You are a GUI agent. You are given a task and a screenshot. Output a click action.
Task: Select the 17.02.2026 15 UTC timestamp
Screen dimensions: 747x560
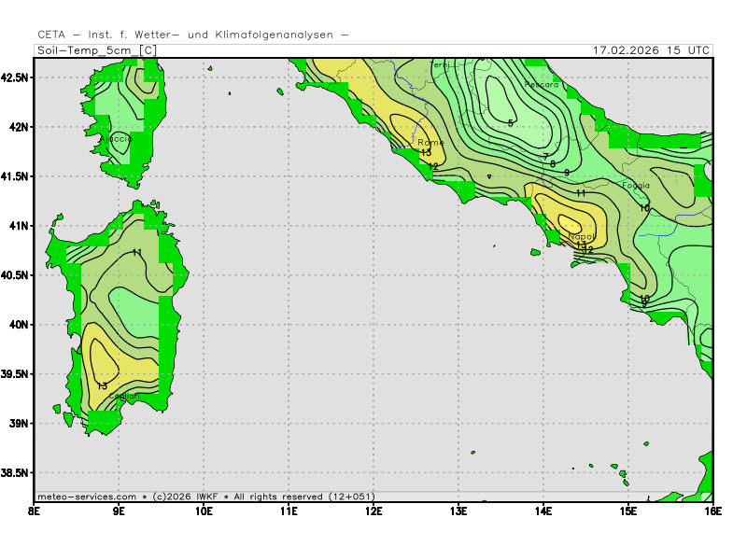(652, 49)
